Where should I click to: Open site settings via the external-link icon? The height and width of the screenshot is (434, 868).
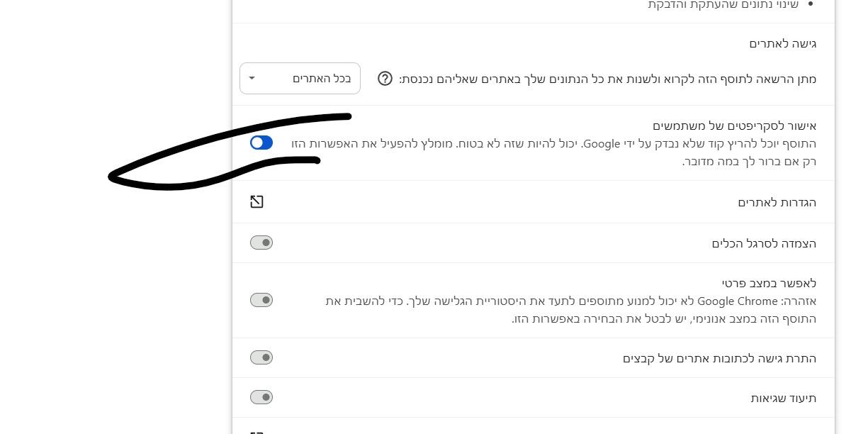[257, 202]
